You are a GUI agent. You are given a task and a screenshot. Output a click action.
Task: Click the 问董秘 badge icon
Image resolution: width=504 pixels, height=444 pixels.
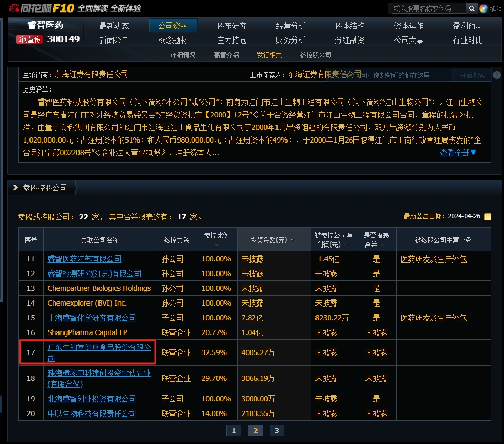29,39
